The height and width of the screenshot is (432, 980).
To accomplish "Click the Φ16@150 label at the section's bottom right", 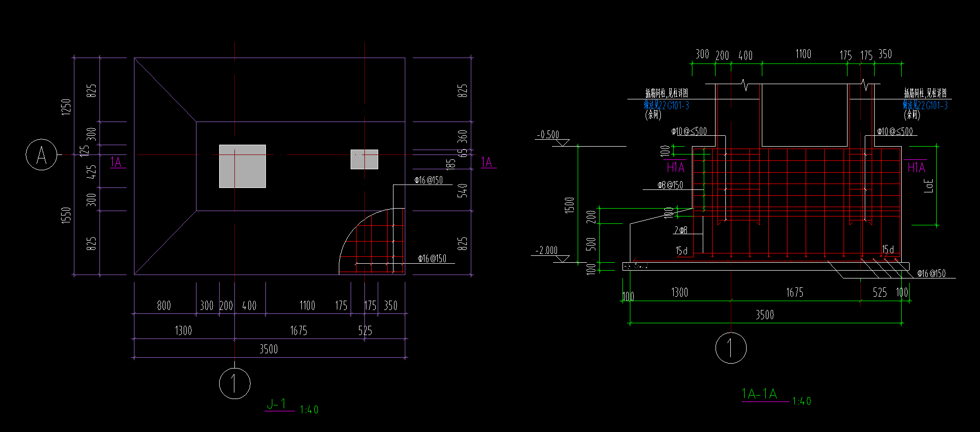I will click(931, 274).
